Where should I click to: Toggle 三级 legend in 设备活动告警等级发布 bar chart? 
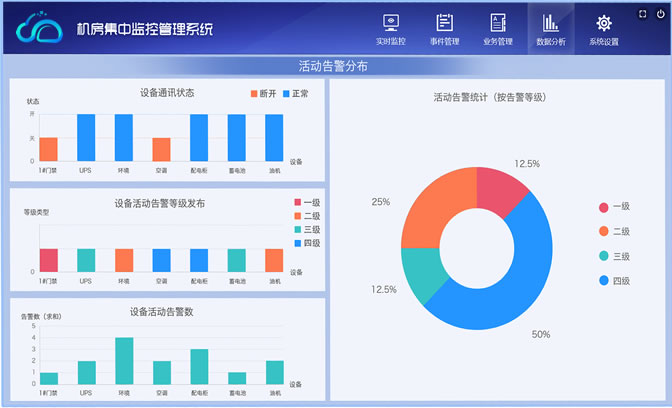(307, 229)
